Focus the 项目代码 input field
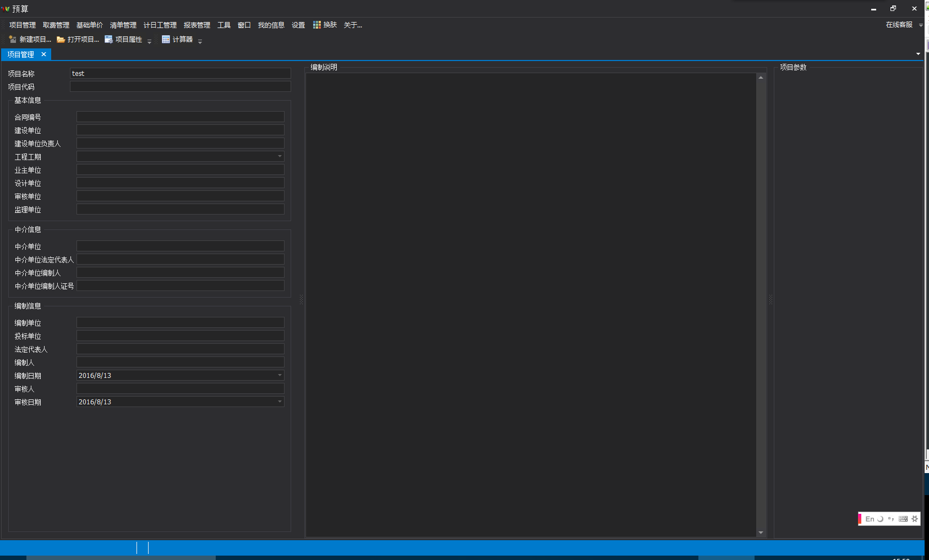This screenshot has height=560, width=929. [181, 86]
